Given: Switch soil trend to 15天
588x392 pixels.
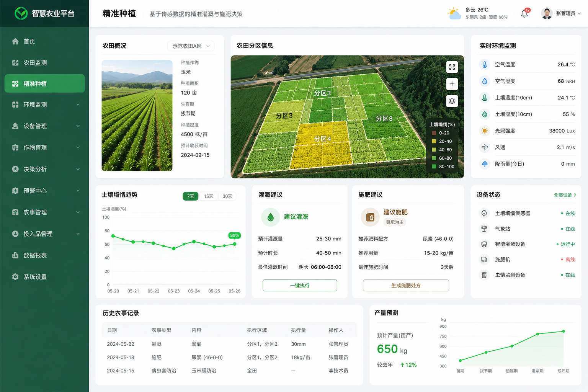Looking at the screenshot, I should (209, 196).
